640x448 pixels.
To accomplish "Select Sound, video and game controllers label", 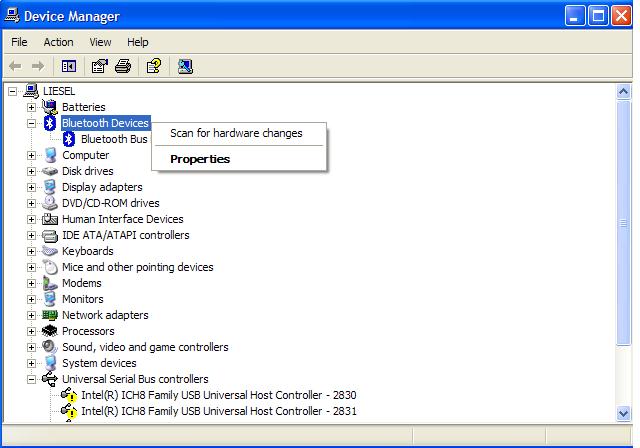I will click(x=145, y=347).
